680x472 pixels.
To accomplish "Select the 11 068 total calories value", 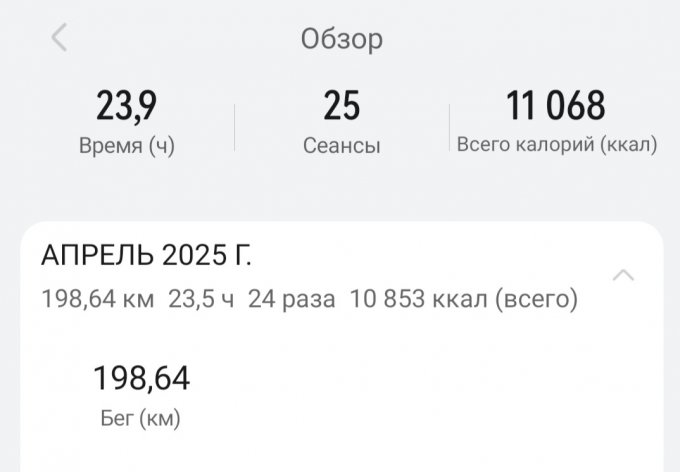I will pos(556,105).
